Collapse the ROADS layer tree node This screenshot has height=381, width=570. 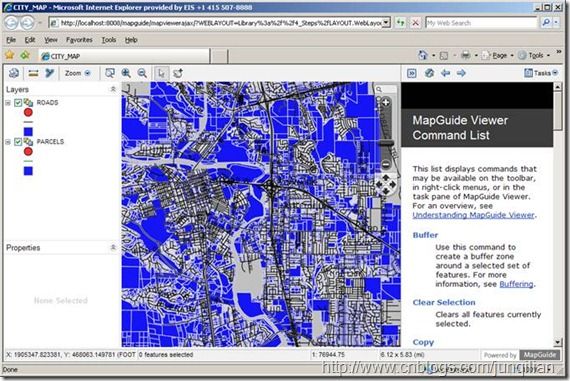pyautogui.click(x=8, y=103)
